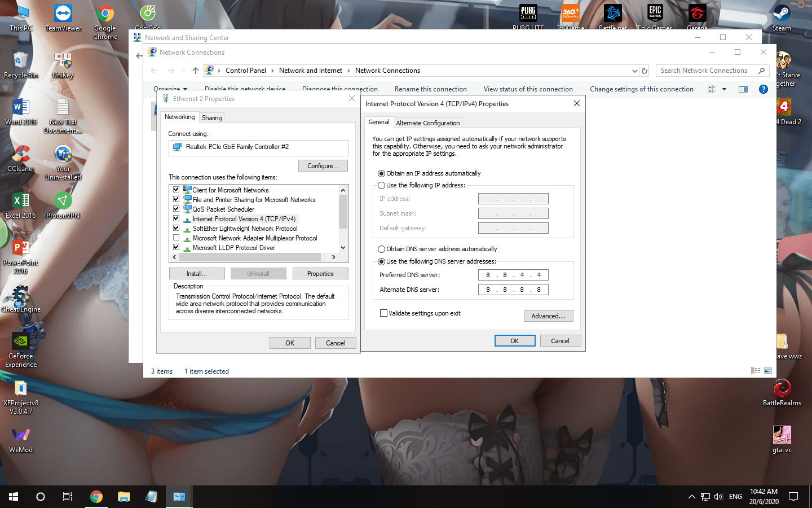Viewport: 812px width, 508px height.
Task: Launch ProtonVPN desktop shortcut
Action: click(63, 205)
